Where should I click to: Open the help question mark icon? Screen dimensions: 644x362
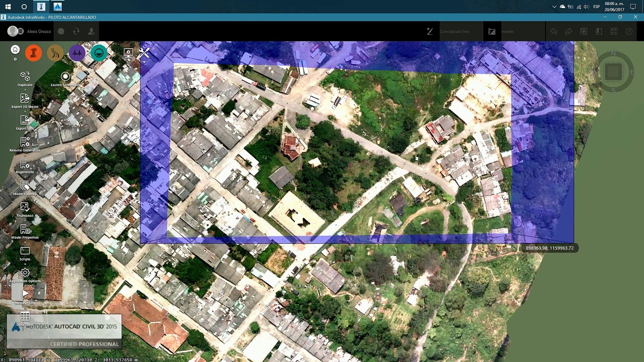(x=629, y=31)
